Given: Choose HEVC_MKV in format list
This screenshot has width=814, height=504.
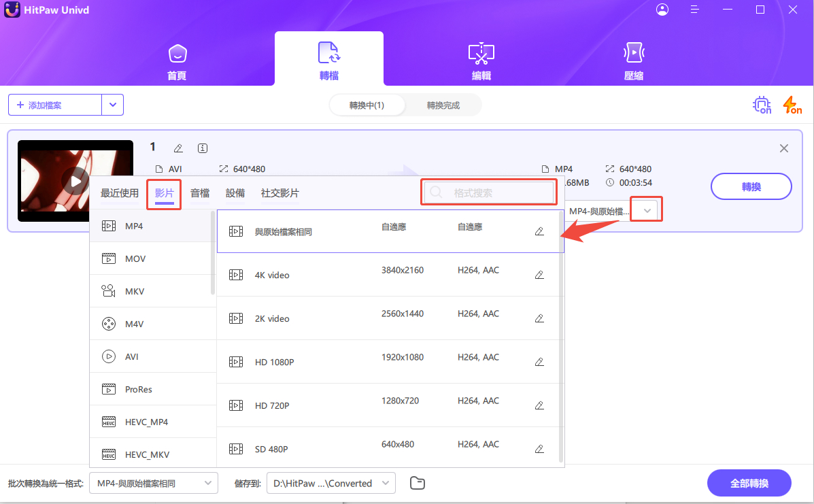Looking at the screenshot, I should click(152, 453).
